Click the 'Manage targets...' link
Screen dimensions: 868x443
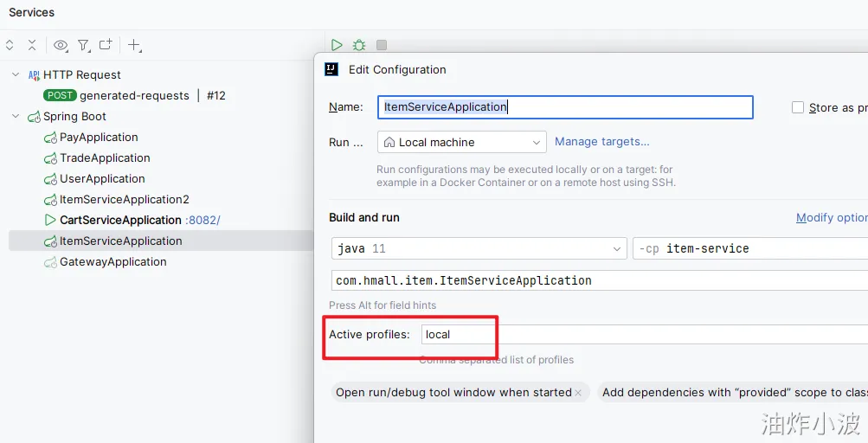click(x=601, y=142)
